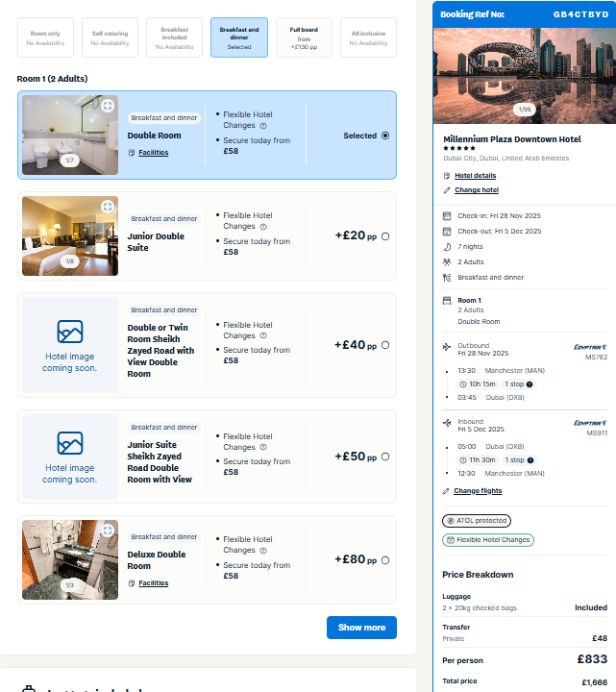The width and height of the screenshot is (616, 692).
Task: Open the Millennium Plaza hotel hero image
Action: 525,76
